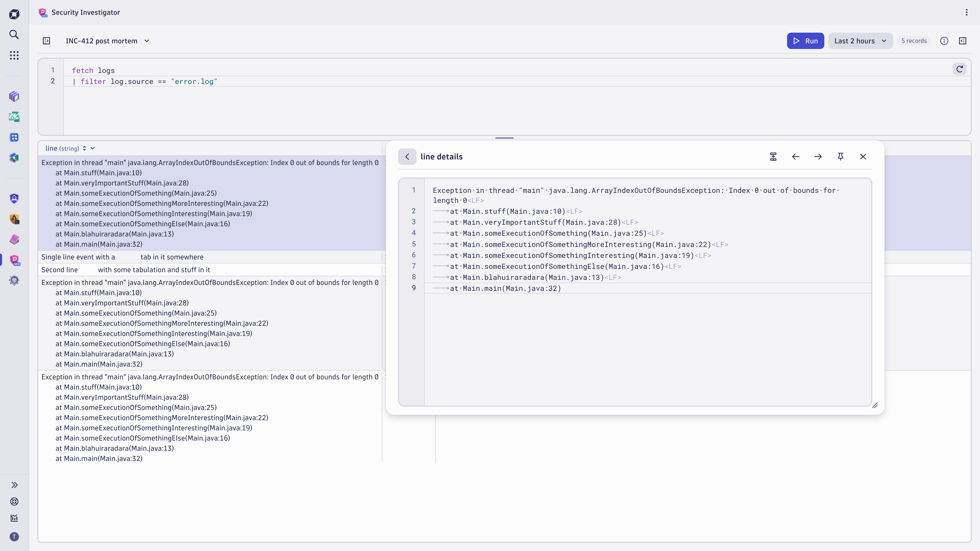The width and height of the screenshot is (980, 551).
Task: Open the Last 2 hours timeframe dropdown
Action: click(860, 41)
